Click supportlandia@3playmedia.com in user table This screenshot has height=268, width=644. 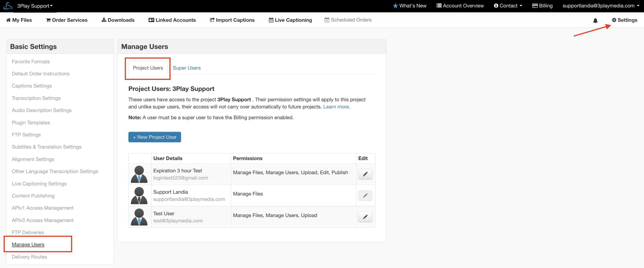(189, 199)
